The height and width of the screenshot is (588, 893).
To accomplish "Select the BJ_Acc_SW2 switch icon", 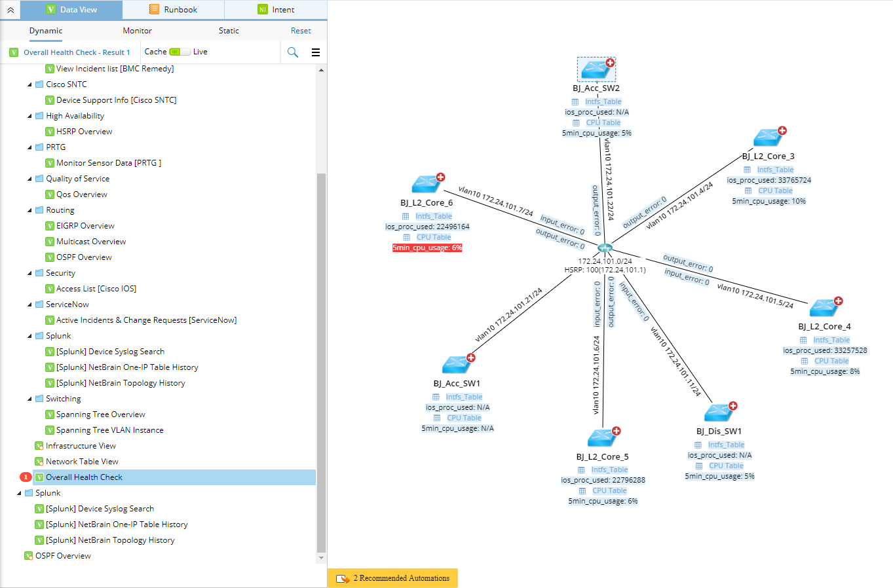I will [x=596, y=69].
